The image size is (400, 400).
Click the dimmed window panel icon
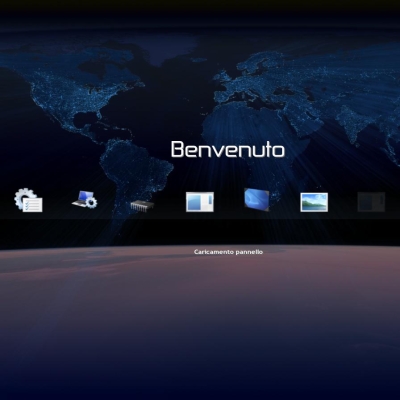tap(371, 202)
